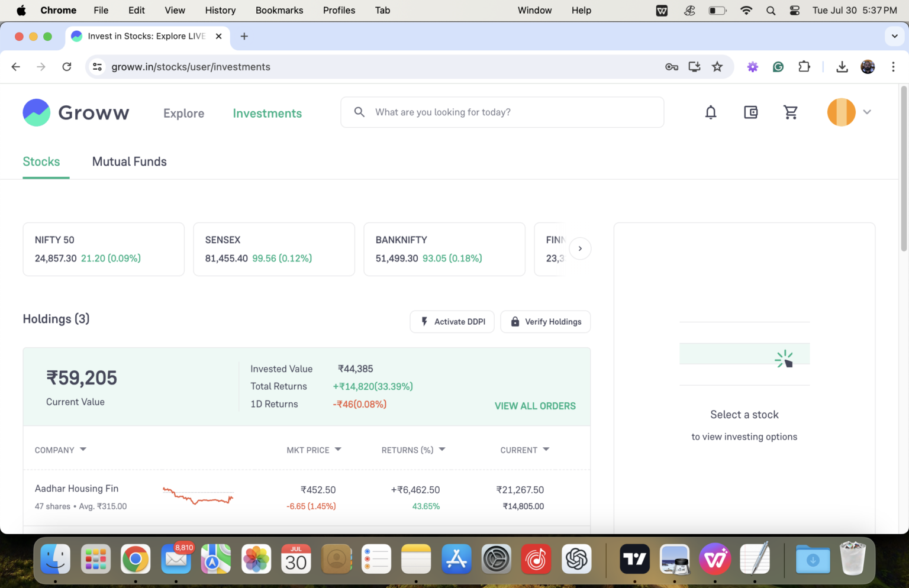The width and height of the screenshot is (909, 588).
Task: Bookmark the page with the star icon
Action: [x=717, y=67]
